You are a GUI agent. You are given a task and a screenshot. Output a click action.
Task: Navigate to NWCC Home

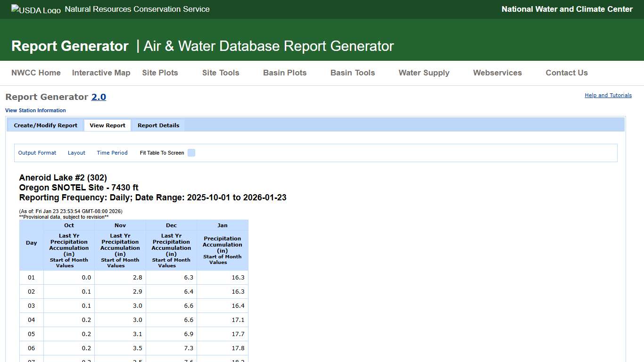pyautogui.click(x=36, y=73)
